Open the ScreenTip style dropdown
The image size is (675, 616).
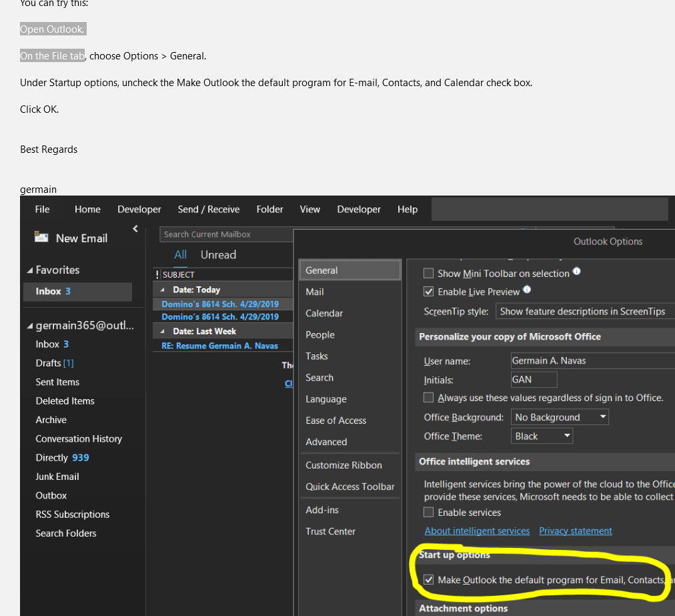click(x=585, y=312)
